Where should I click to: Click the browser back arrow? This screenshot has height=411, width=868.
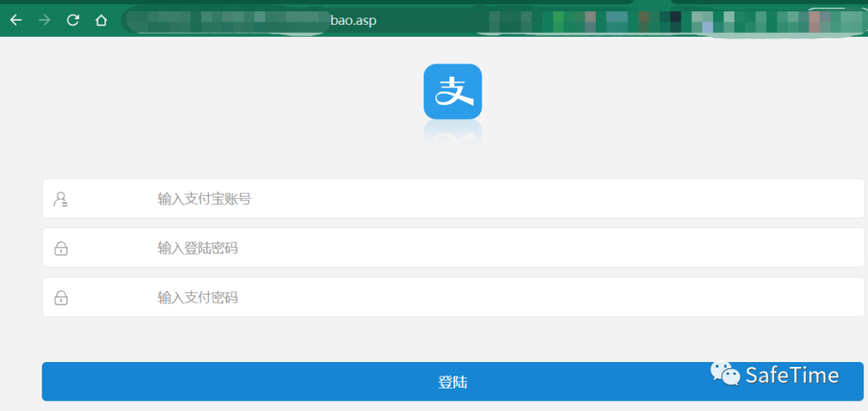pyautogui.click(x=16, y=20)
